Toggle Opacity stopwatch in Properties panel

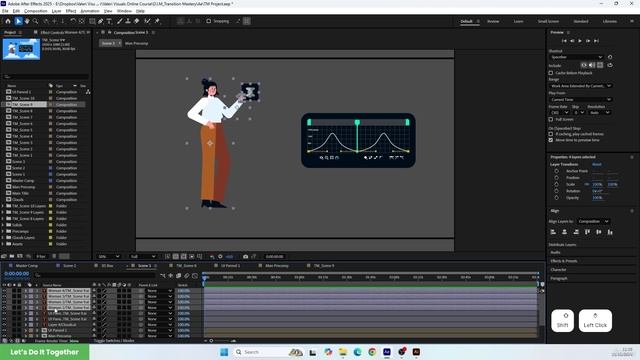pos(556,198)
